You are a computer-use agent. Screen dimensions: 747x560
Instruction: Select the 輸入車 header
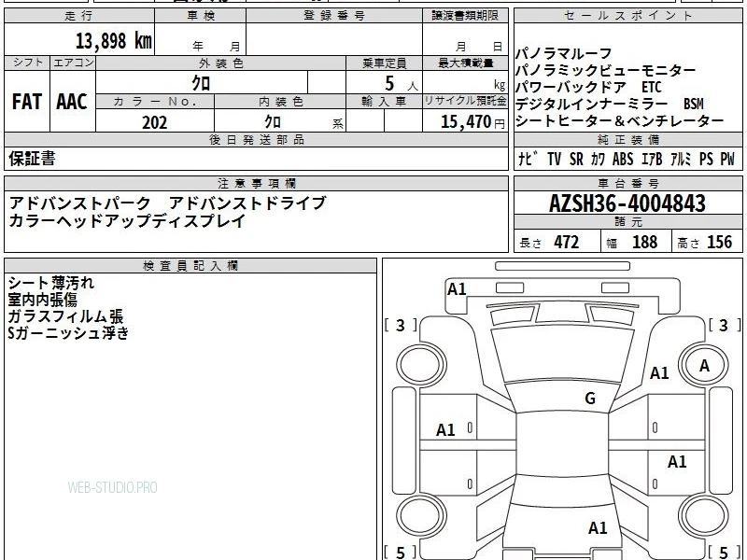click(x=384, y=102)
